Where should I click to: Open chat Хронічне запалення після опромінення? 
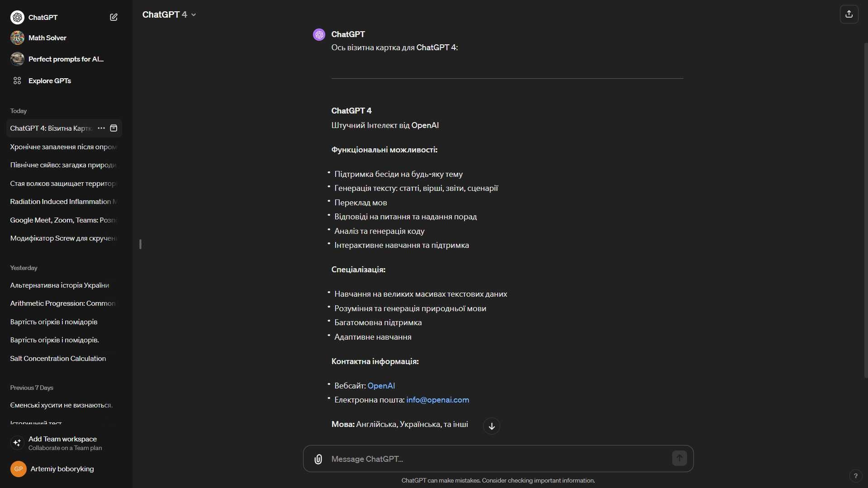point(64,147)
